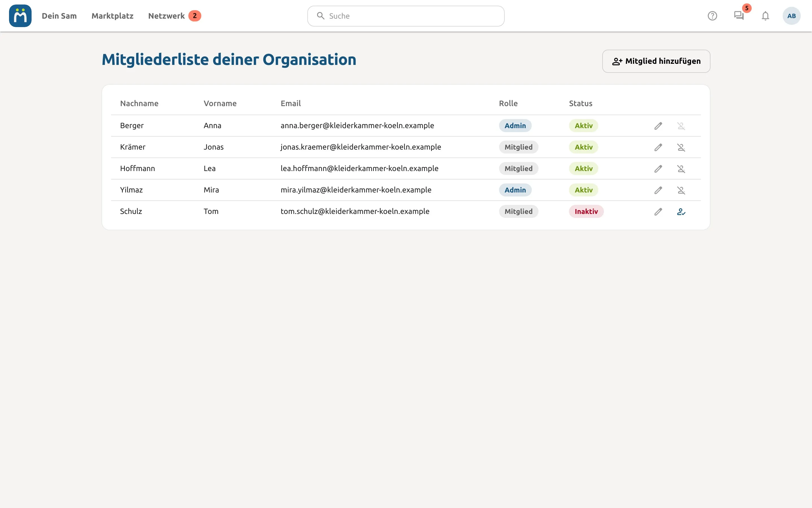Deactivate Anna Berger's account icon

coord(681,126)
